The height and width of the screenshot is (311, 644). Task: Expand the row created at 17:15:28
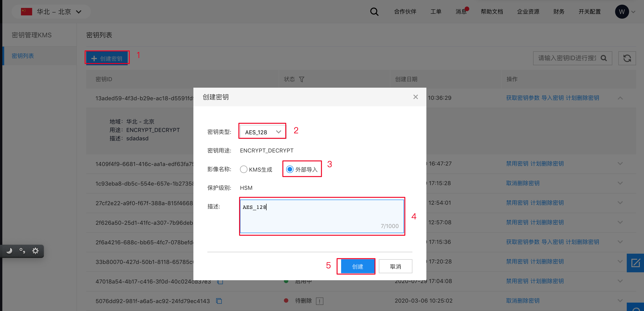tap(620, 183)
